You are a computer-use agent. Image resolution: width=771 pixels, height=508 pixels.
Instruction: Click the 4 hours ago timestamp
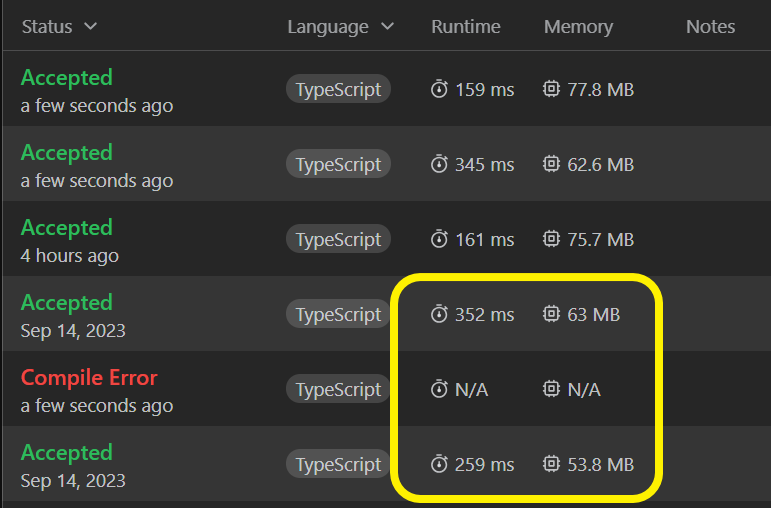[70, 256]
